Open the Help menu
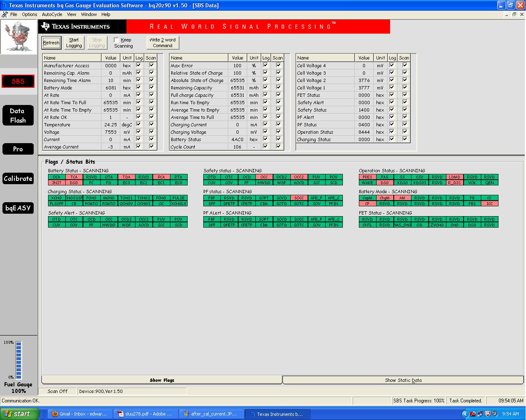Screen dimensions: 526x420 pyautogui.click(x=106, y=14)
